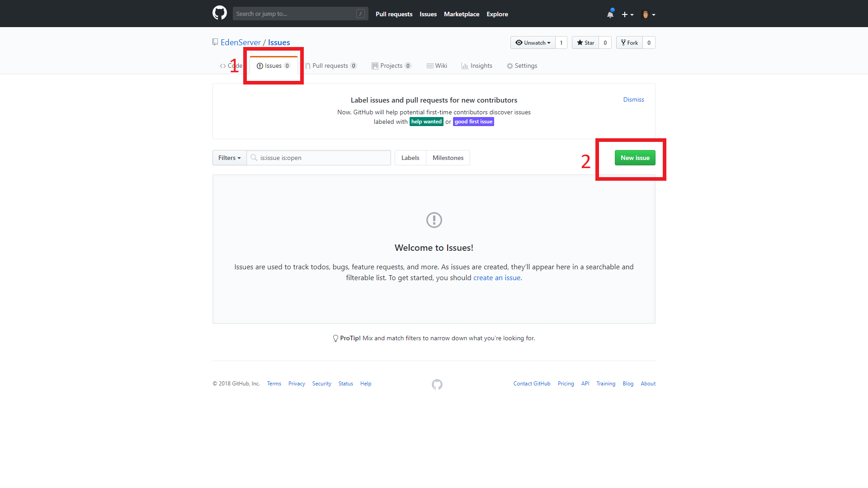Image resolution: width=868 pixels, height=488 pixels.
Task: Switch to the Pull requests tab
Action: (330, 66)
